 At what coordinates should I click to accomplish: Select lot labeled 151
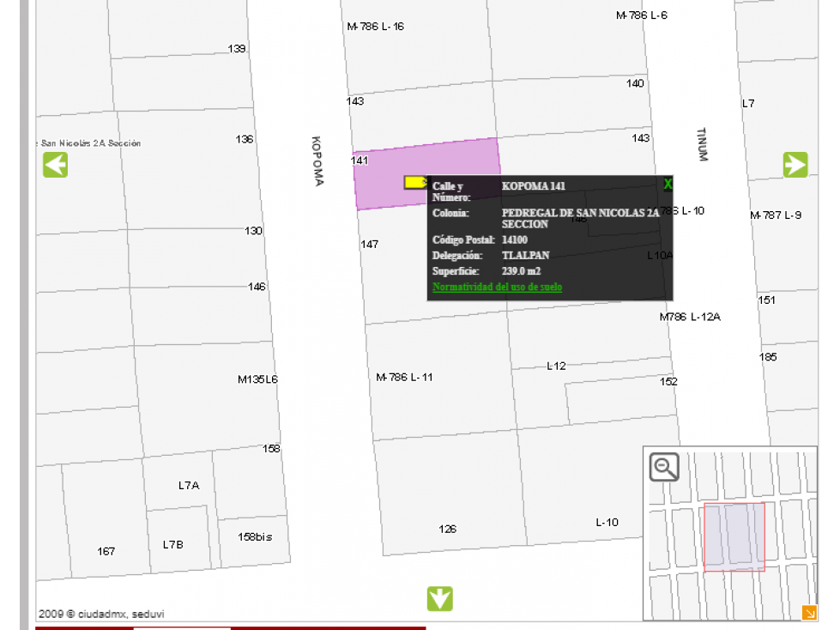click(766, 300)
